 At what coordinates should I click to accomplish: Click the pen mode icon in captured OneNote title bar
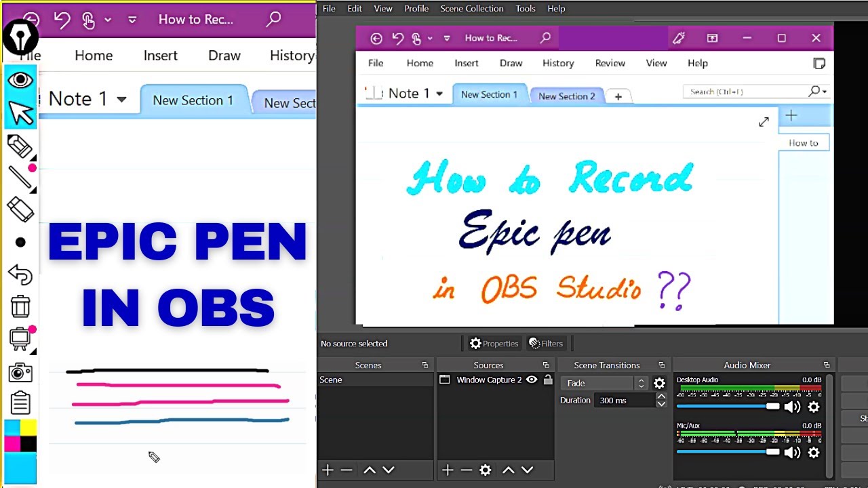coord(678,38)
